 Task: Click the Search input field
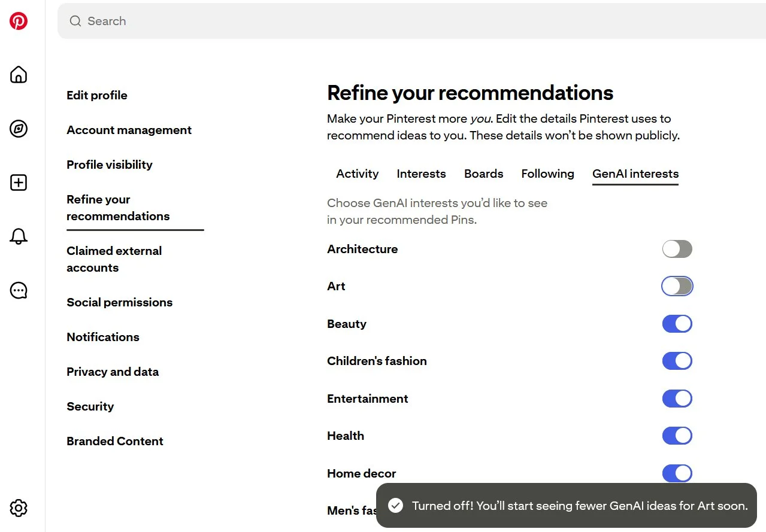[x=411, y=21]
